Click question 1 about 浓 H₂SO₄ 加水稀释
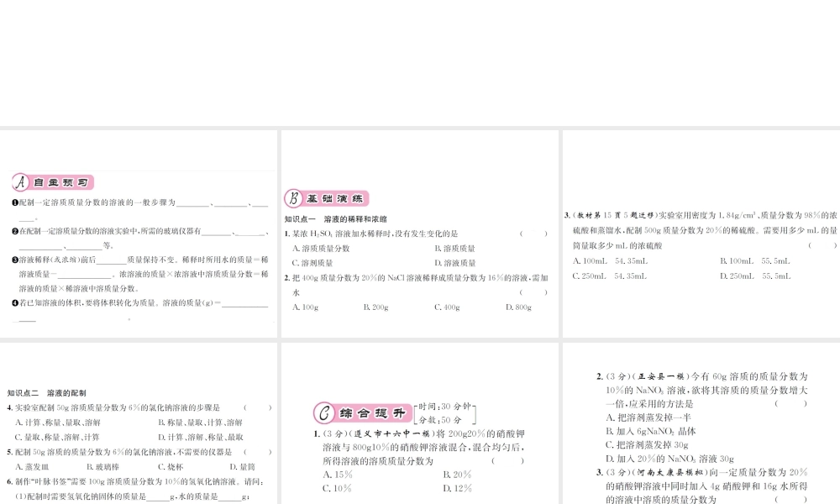This screenshot has width=840, height=504. coord(417,234)
